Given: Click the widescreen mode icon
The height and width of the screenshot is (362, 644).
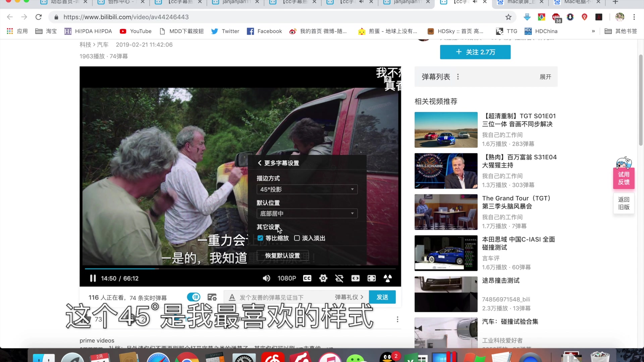Looking at the screenshot, I should point(355,278).
